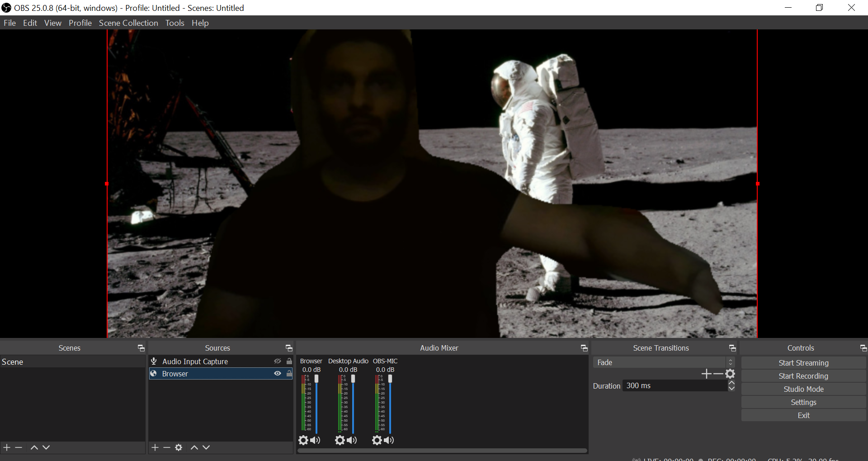Open the Scene Collection menu
This screenshot has width=868, height=461.
pos(128,23)
